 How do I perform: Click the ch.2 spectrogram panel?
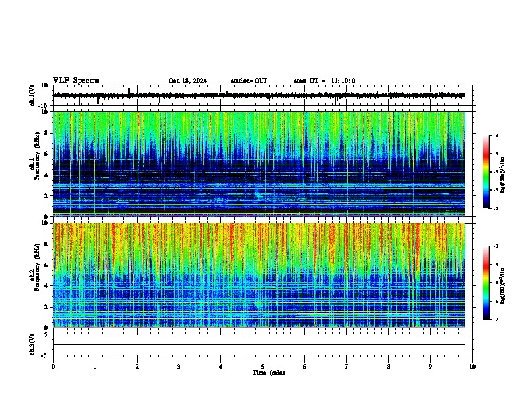click(259, 275)
